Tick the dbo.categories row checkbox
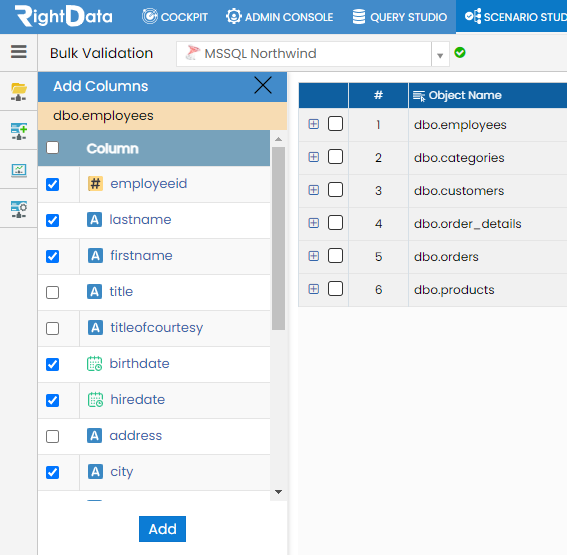 pos(335,157)
